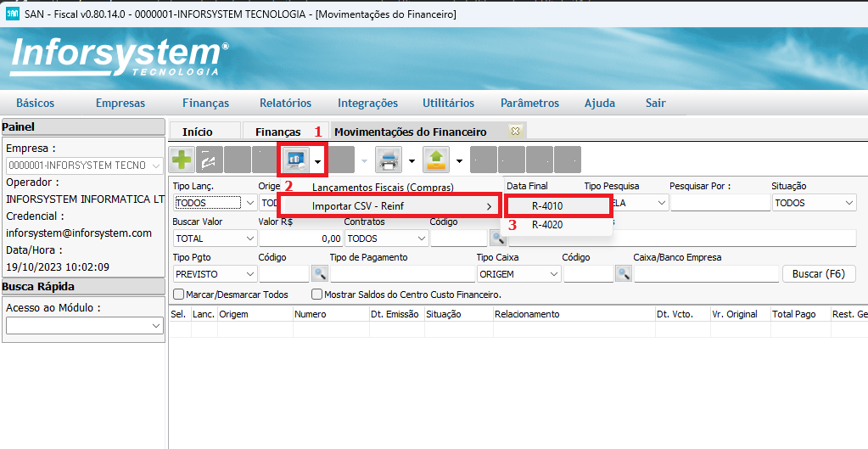
Task: Click the printer toolbar icon
Action: point(389,160)
